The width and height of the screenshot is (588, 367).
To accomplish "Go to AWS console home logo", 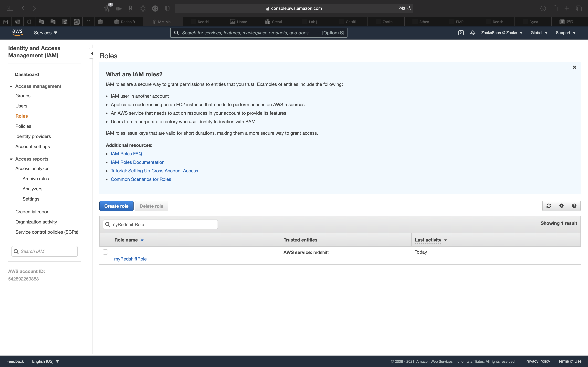I will pyautogui.click(x=17, y=33).
